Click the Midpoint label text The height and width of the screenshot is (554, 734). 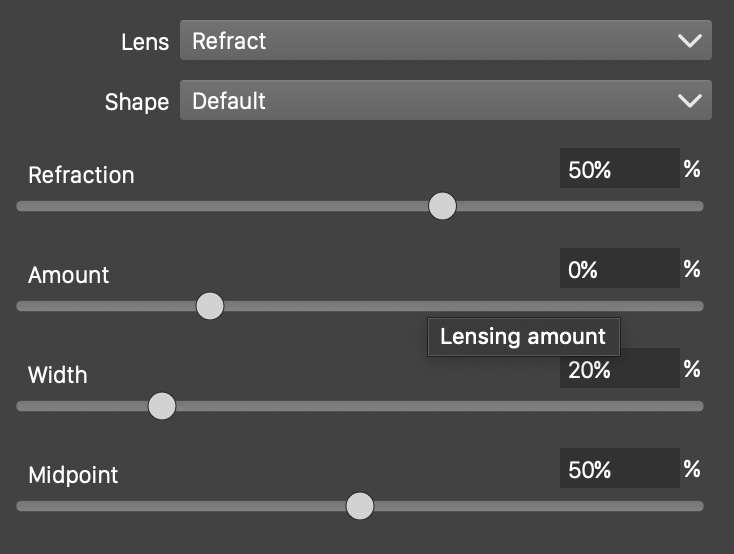(x=73, y=475)
